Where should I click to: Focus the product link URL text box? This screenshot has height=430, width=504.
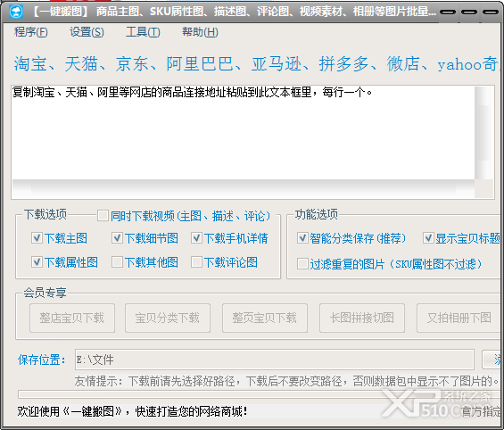[243, 132]
